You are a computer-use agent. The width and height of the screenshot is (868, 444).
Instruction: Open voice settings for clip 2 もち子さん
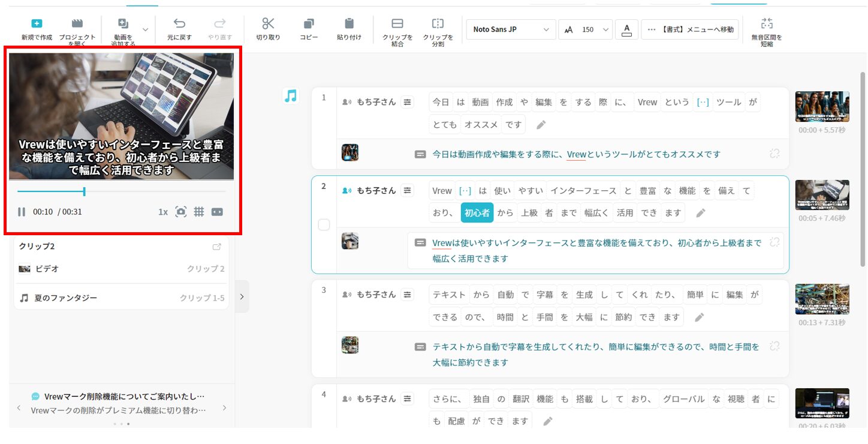[x=408, y=190]
